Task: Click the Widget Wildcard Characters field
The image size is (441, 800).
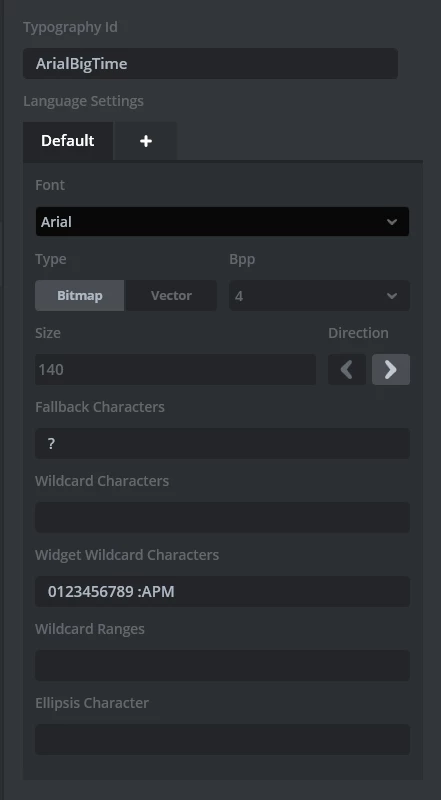Action: point(222,591)
